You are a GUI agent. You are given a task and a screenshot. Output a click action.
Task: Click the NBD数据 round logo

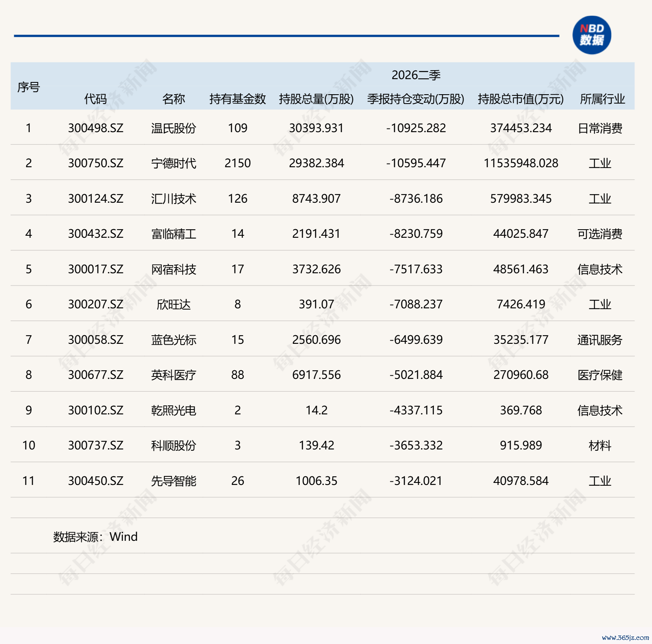point(592,35)
